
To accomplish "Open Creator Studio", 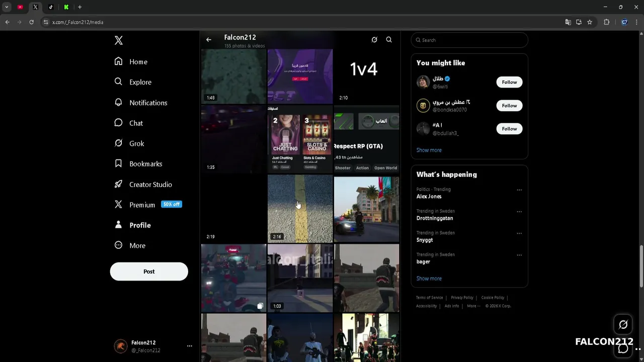I will [143, 185].
